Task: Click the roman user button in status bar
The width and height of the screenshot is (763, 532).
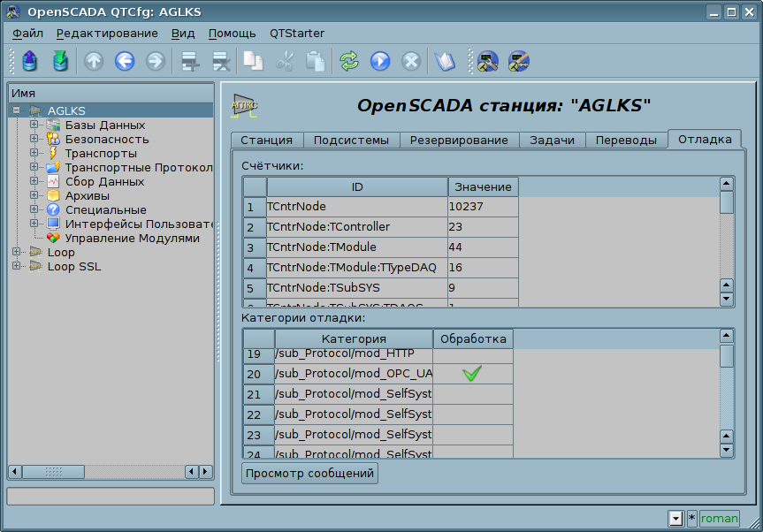Action: (x=719, y=519)
